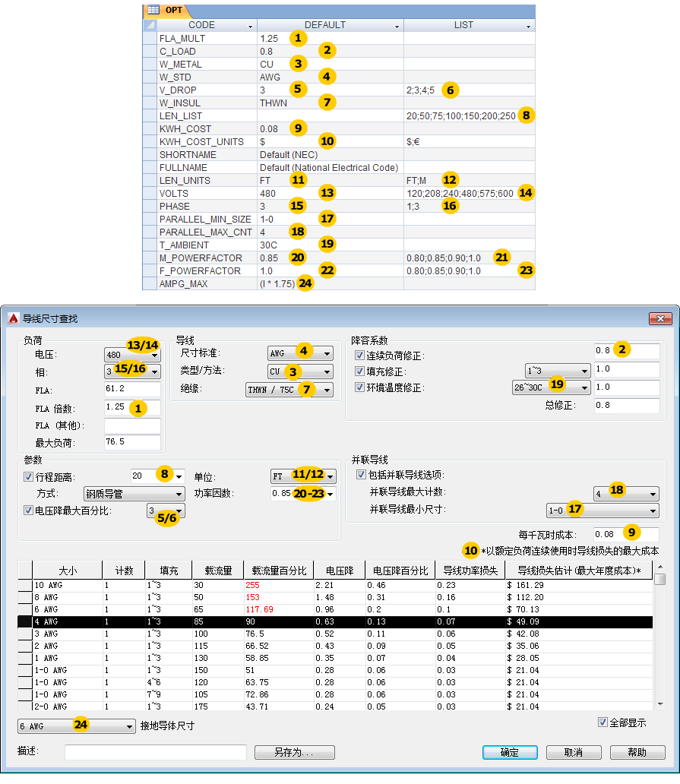Click the PARALLEL_MIN_SIZE code cell

pos(207,220)
